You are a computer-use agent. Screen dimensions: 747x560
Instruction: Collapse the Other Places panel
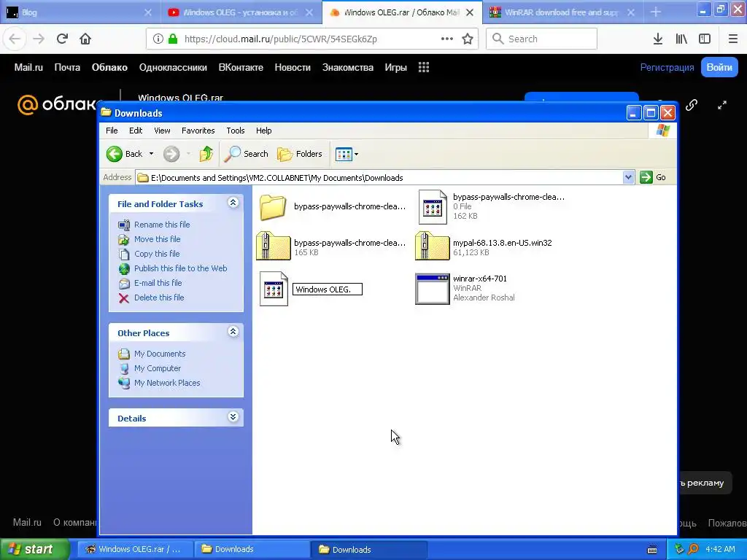(x=233, y=332)
